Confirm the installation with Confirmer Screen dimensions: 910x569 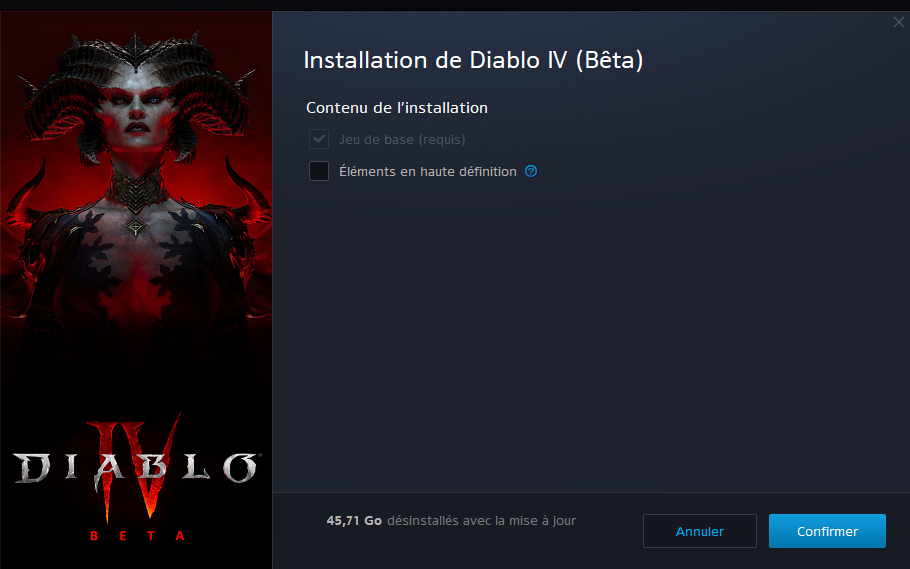click(x=827, y=531)
